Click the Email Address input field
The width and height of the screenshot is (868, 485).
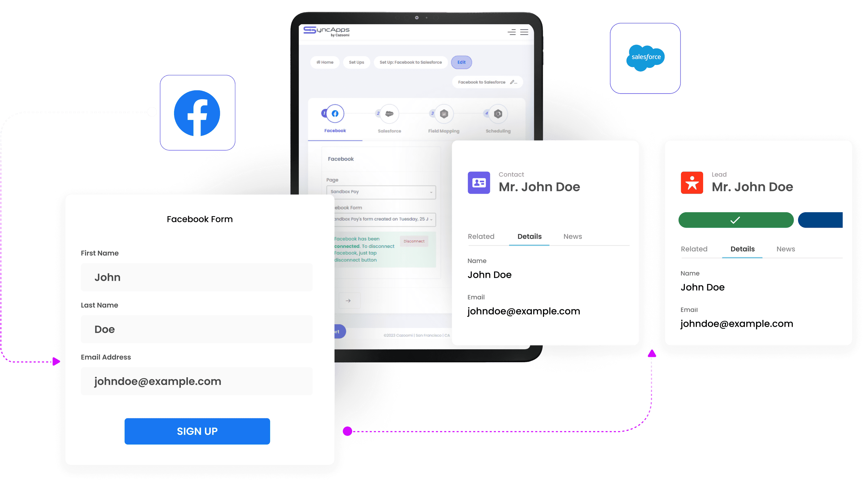click(197, 381)
